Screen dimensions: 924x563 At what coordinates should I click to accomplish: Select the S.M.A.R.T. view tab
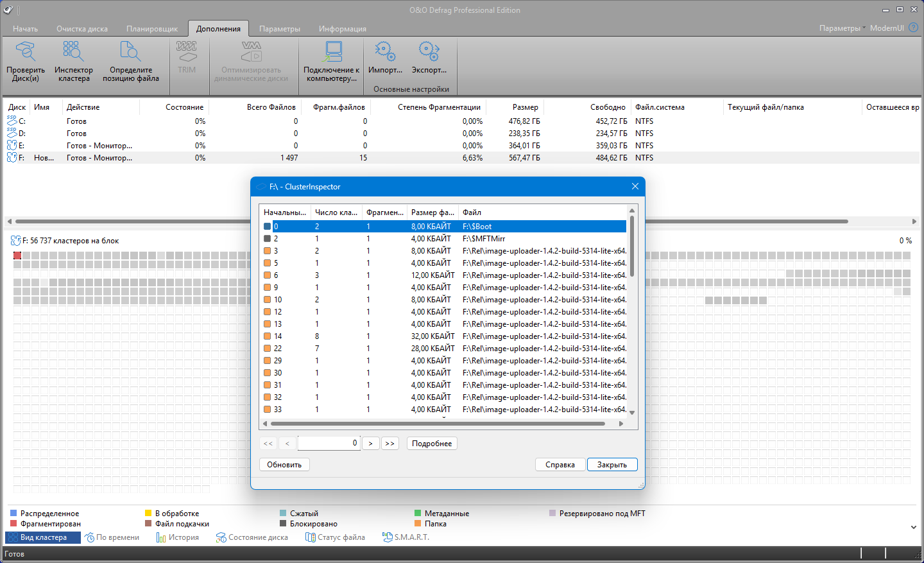click(406, 537)
